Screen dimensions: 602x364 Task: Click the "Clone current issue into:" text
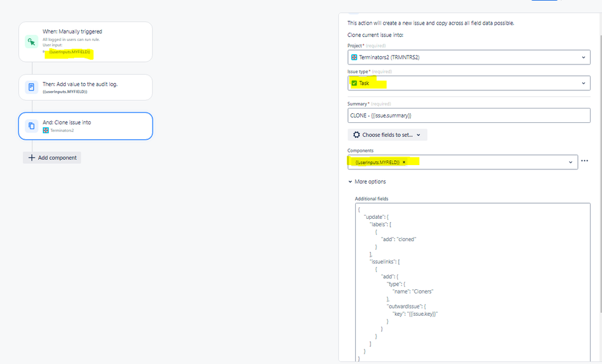(375, 35)
